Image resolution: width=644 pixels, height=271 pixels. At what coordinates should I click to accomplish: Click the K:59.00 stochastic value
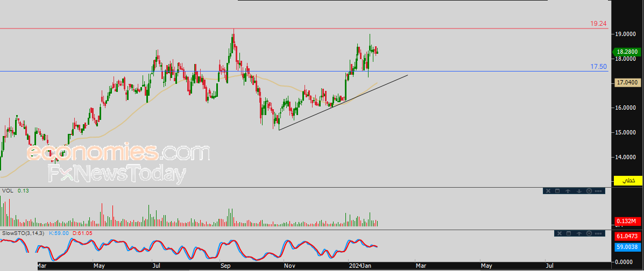pos(59,233)
